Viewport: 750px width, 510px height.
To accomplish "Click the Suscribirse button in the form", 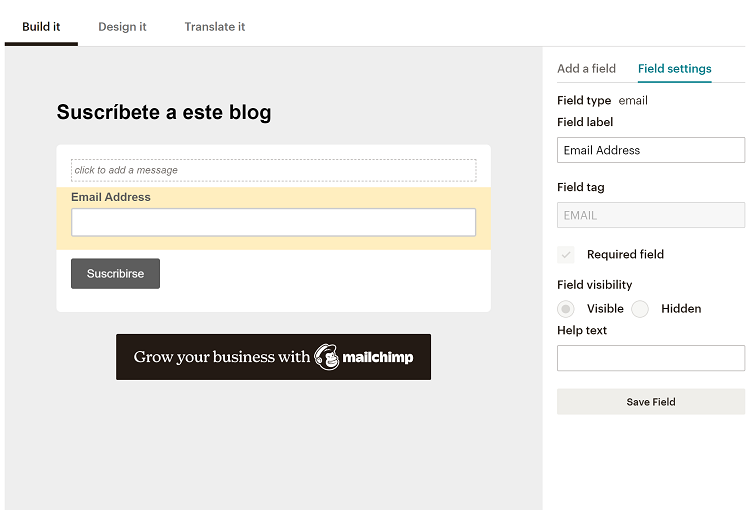I will tap(115, 274).
